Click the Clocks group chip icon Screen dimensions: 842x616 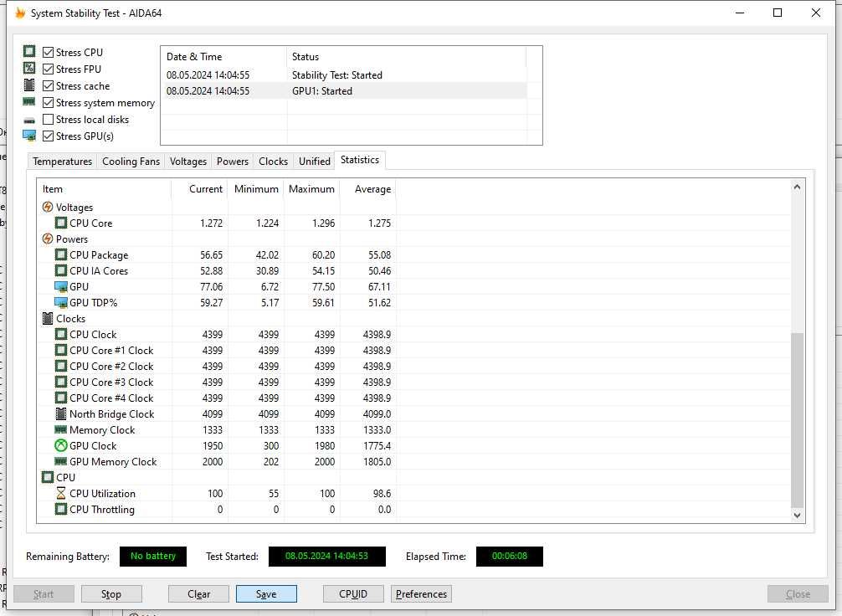[48, 319]
